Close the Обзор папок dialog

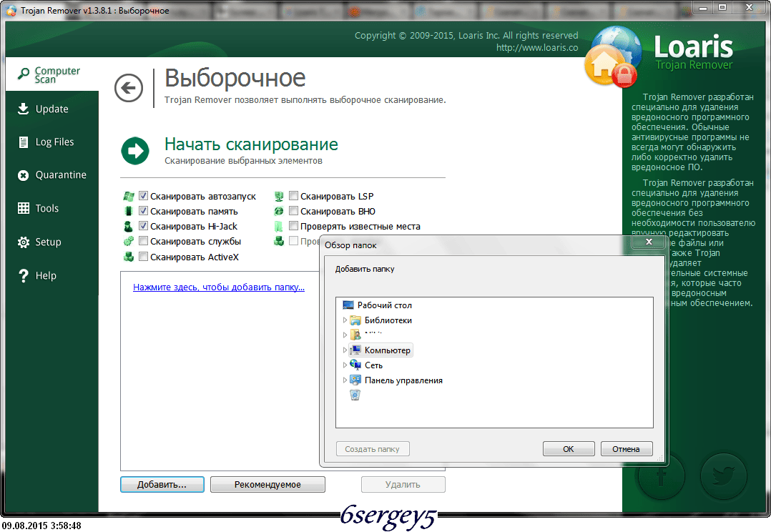[x=649, y=242]
